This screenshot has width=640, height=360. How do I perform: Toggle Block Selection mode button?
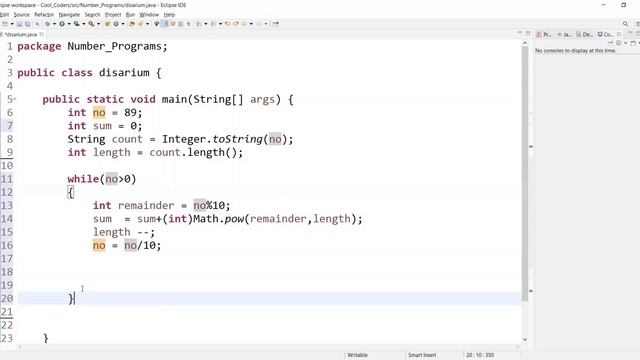(180, 24)
